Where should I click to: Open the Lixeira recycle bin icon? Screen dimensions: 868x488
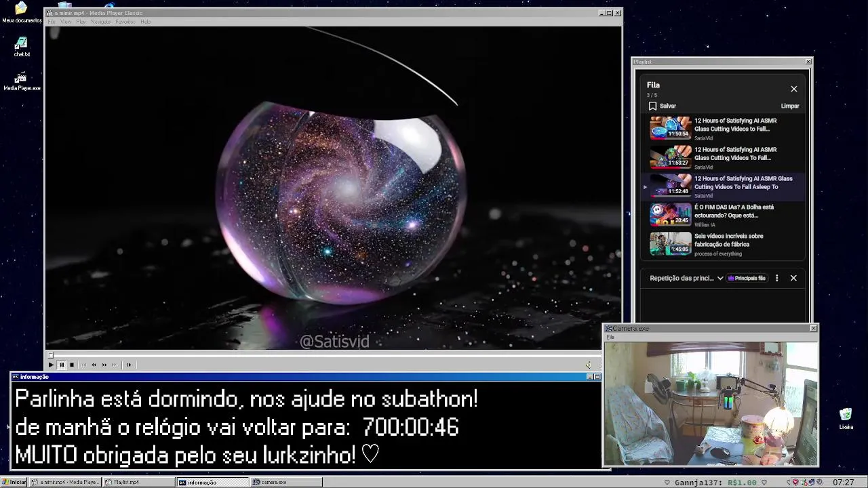846,419
